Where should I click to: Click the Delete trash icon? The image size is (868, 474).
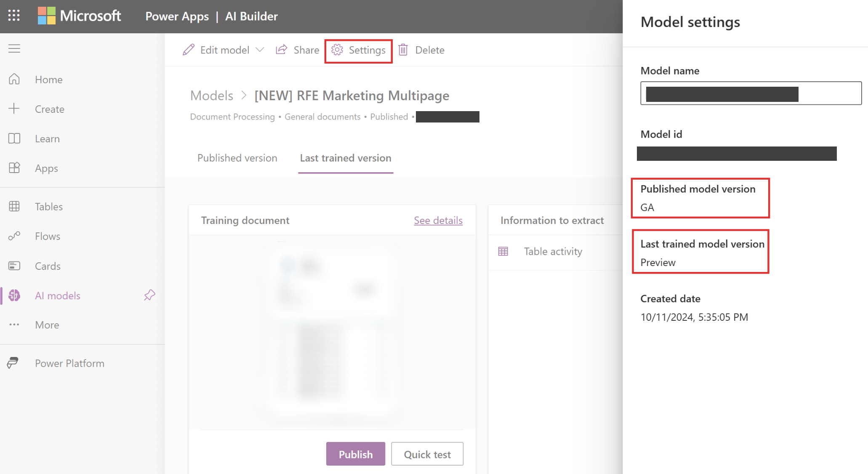coord(405,50)
